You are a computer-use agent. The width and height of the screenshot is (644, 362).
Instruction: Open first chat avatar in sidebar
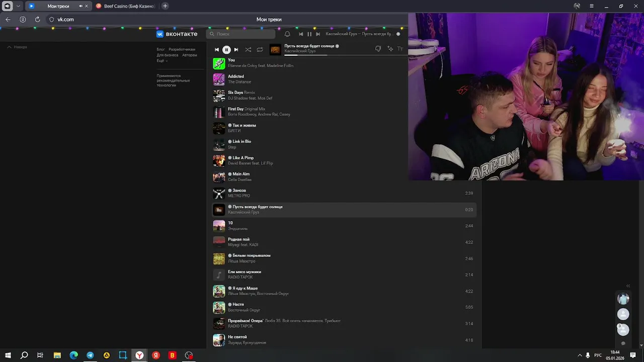click(623, 299)
